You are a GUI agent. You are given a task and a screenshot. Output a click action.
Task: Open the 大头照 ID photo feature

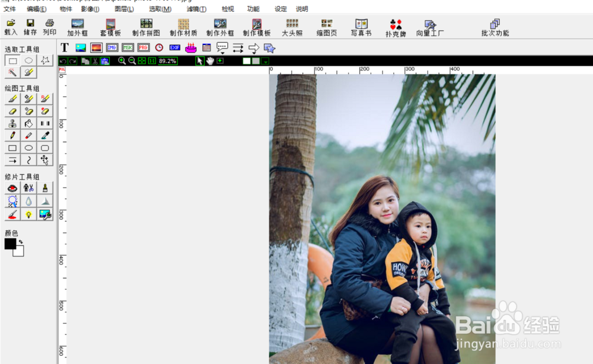point(292,28)
